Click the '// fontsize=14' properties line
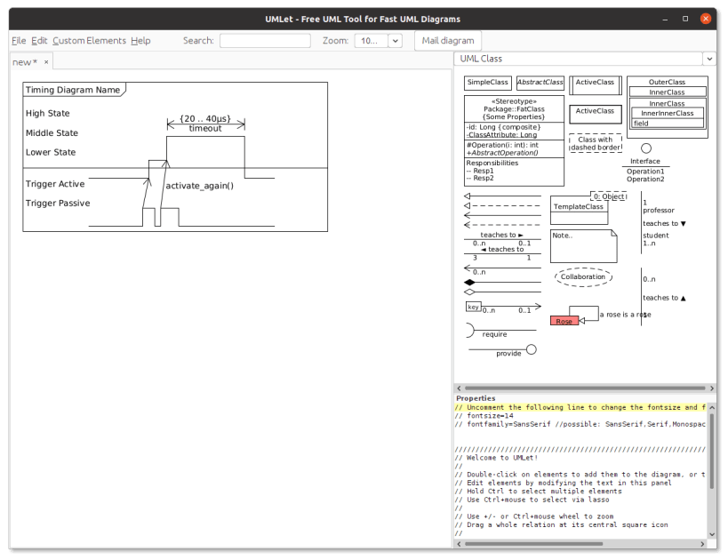 tap(484, 416)
